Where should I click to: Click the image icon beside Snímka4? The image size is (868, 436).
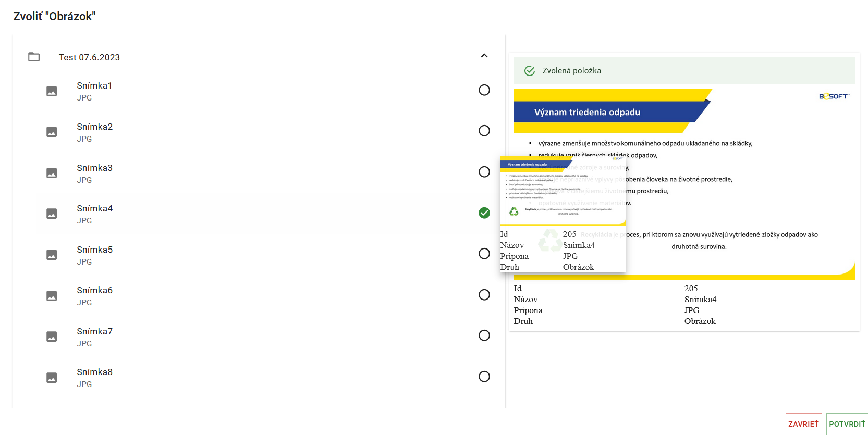click(x=52, y=214)
